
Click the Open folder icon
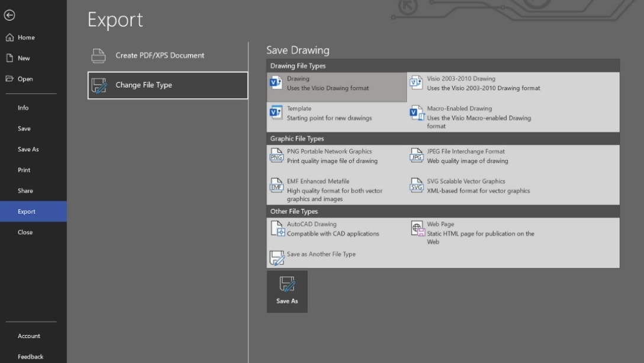[x=9, y=79]
